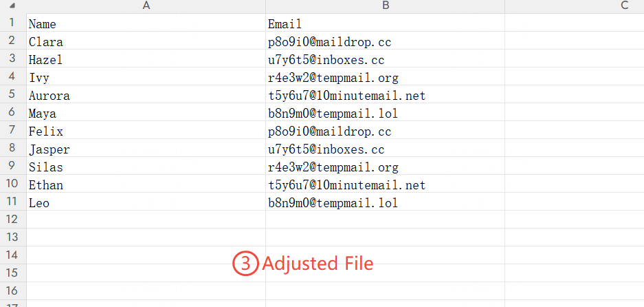Click the Name header cell
This screenshot has width=644, height=307.
point(146,23)
